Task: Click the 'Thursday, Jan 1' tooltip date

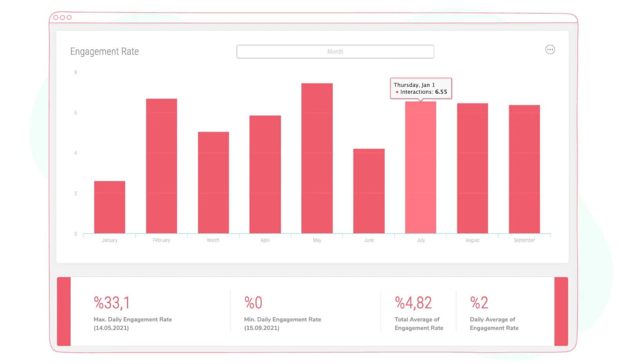Action: coord(414,85)
